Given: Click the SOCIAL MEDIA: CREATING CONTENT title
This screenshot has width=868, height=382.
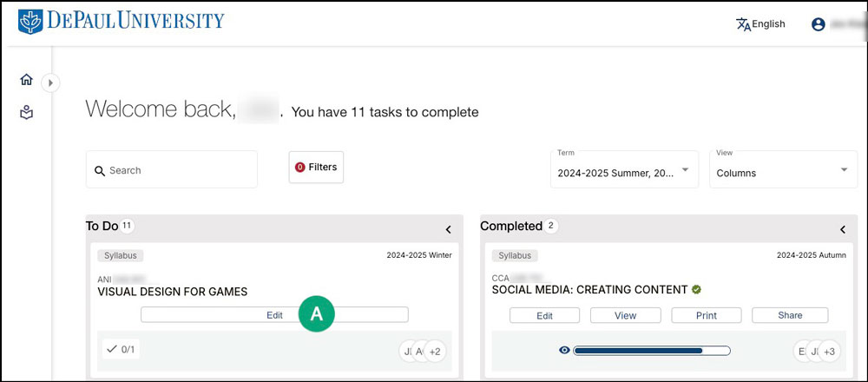Looking at the screenshot, I should coord(589,290).
